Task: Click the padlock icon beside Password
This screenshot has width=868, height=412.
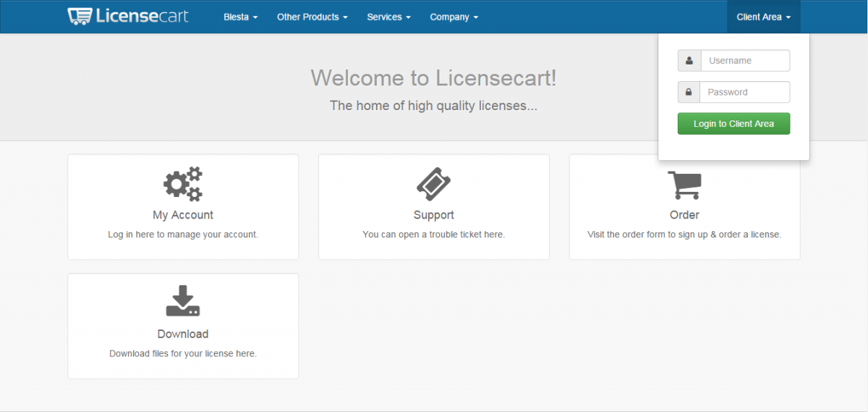Action: click(x=689, y=92)
